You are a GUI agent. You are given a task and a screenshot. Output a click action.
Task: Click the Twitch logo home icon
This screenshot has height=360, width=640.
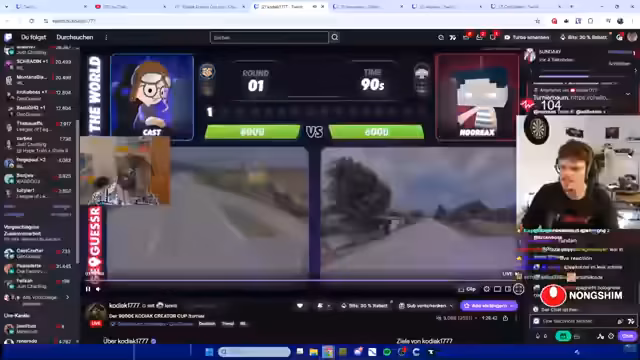(x=8, y=38)
